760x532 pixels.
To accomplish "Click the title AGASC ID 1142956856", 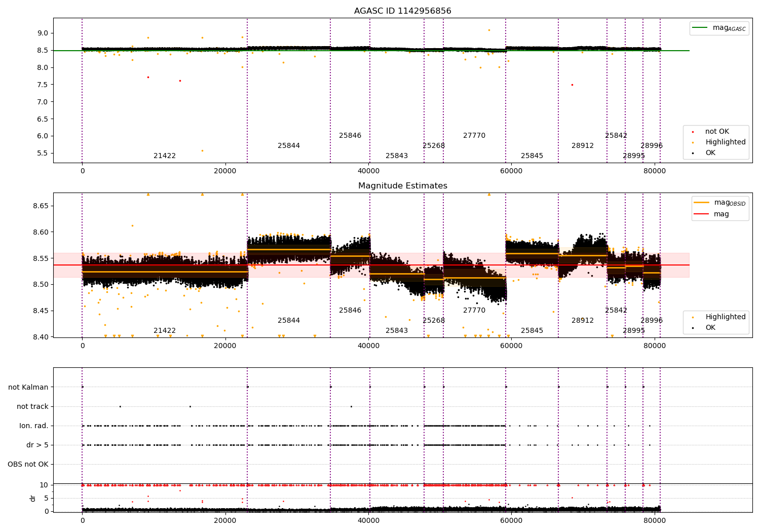I will tap(402, 11).
